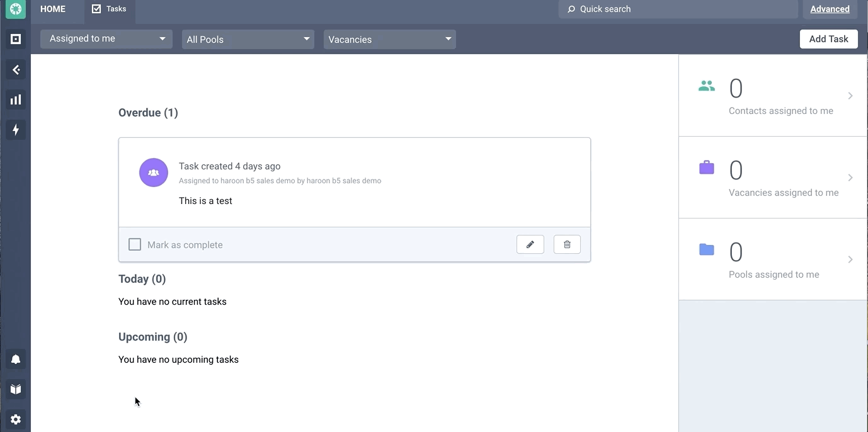Click the Today (0) heading

[142, 279]
